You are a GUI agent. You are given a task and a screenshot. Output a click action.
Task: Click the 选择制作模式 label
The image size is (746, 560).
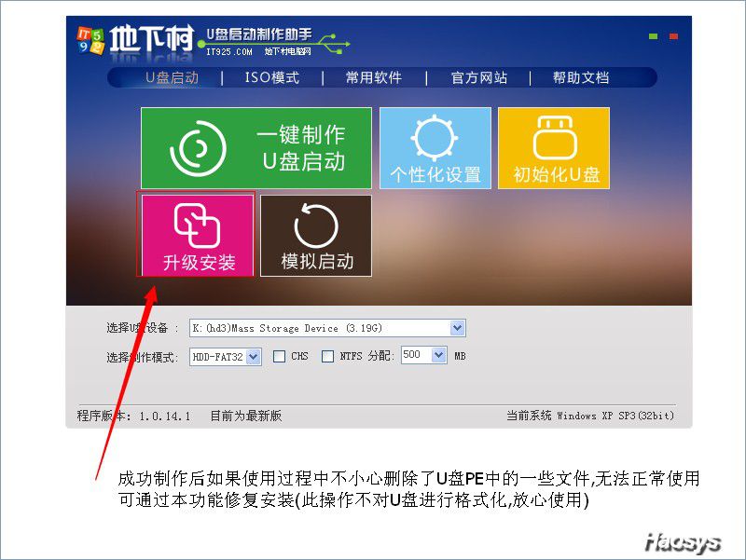[x=143, y=357]
